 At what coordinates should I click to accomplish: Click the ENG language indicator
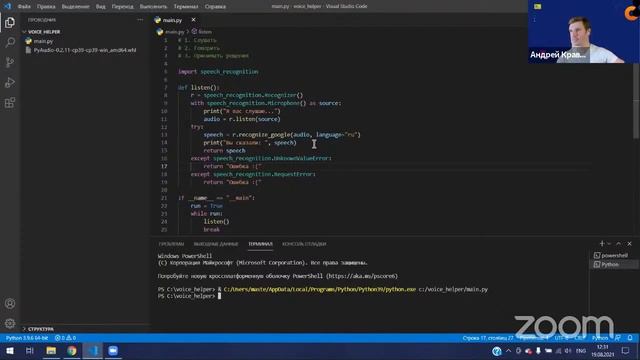coord(581,351)
